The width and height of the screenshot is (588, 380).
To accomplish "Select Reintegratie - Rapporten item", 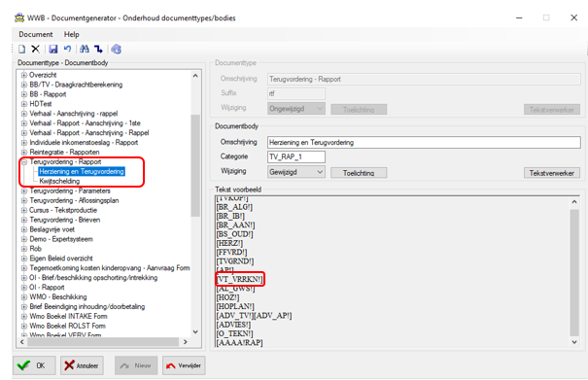I will coord(64,153).
